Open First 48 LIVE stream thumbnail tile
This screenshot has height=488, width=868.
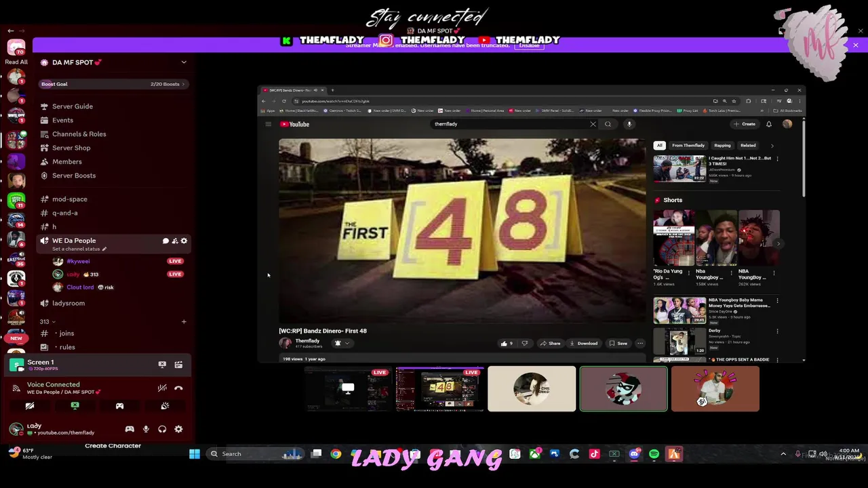[x=439, y=389]
